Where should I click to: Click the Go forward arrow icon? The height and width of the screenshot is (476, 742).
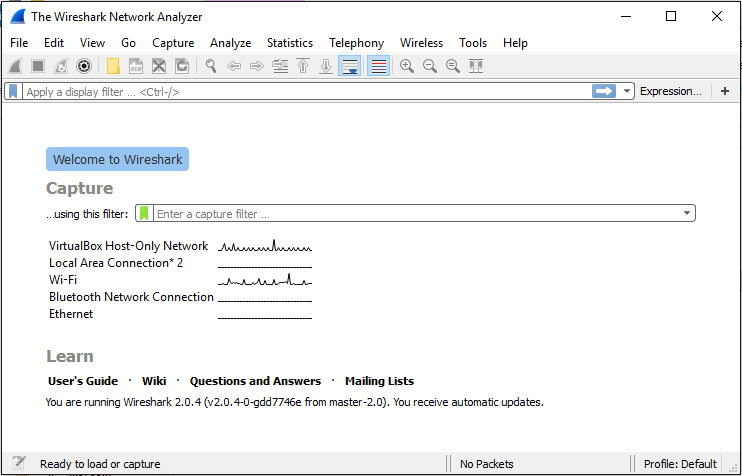257,66
